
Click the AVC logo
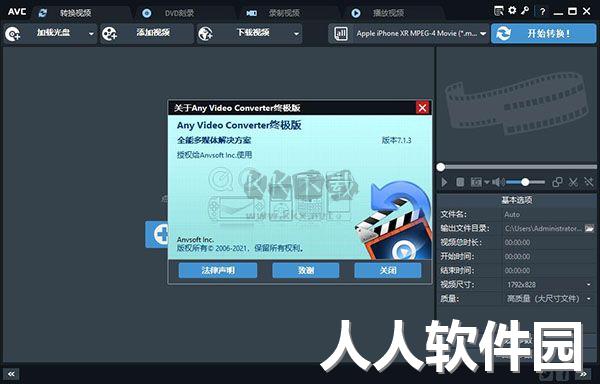pos(17,11)
